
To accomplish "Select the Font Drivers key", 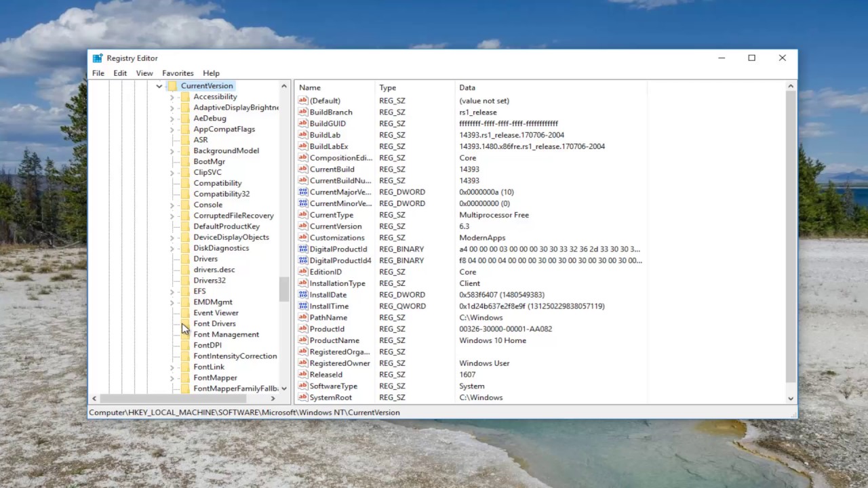I will [x=214, y=323].
